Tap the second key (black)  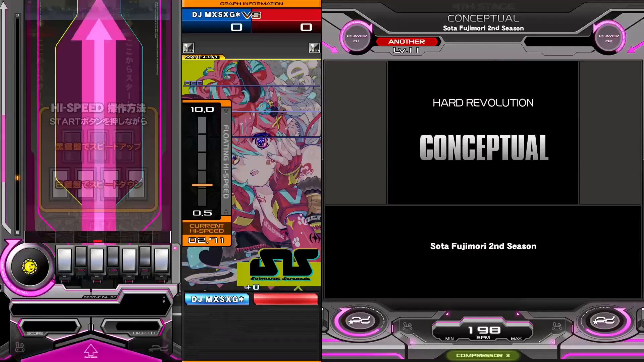click(x=81, y=256)
